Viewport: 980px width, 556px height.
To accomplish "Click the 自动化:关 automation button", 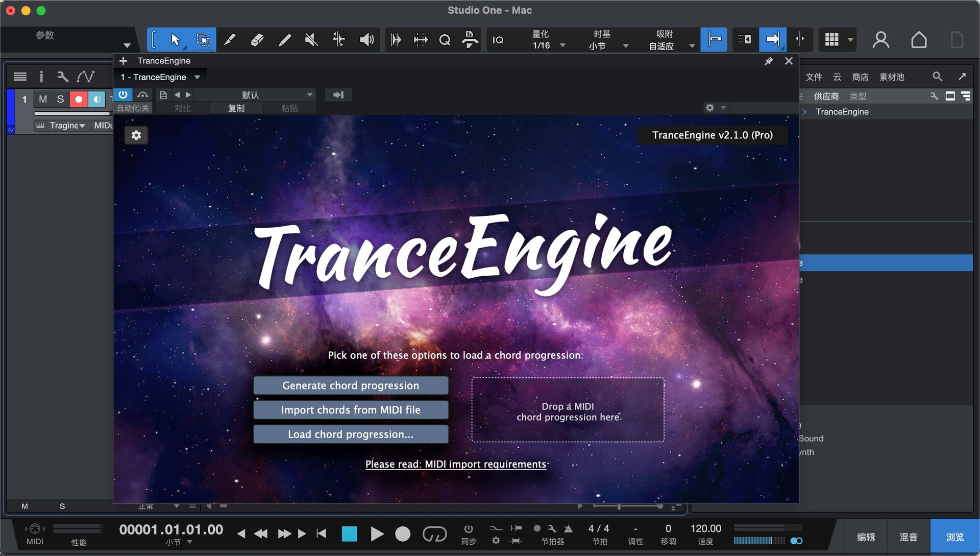I will tap(133, 108).
